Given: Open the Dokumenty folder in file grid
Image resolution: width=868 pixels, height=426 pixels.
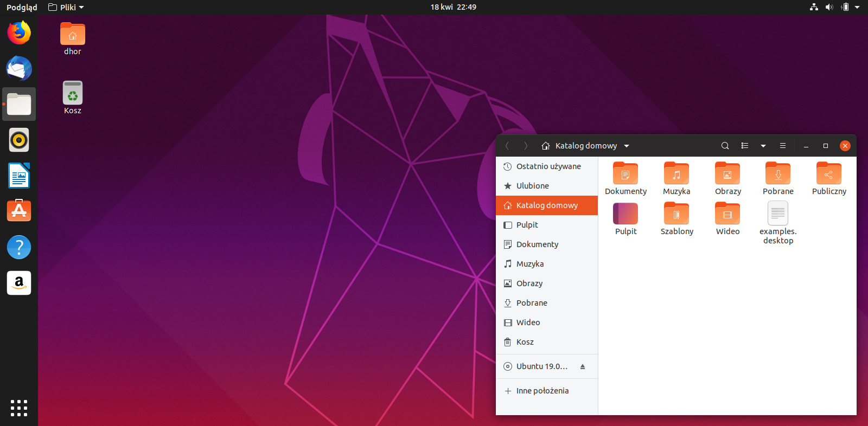Looking at the screenshot, I should 626,179.
